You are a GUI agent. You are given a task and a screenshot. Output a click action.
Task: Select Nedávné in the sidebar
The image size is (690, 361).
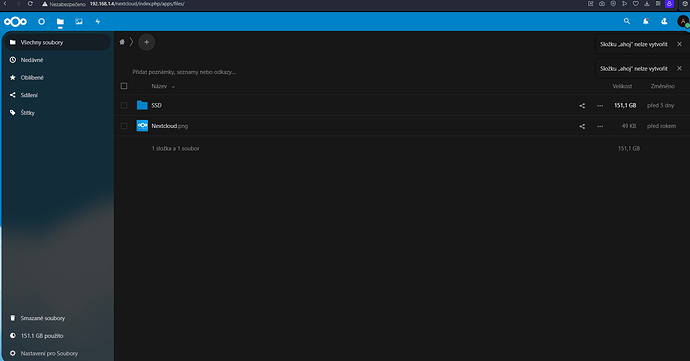(57, 60)
